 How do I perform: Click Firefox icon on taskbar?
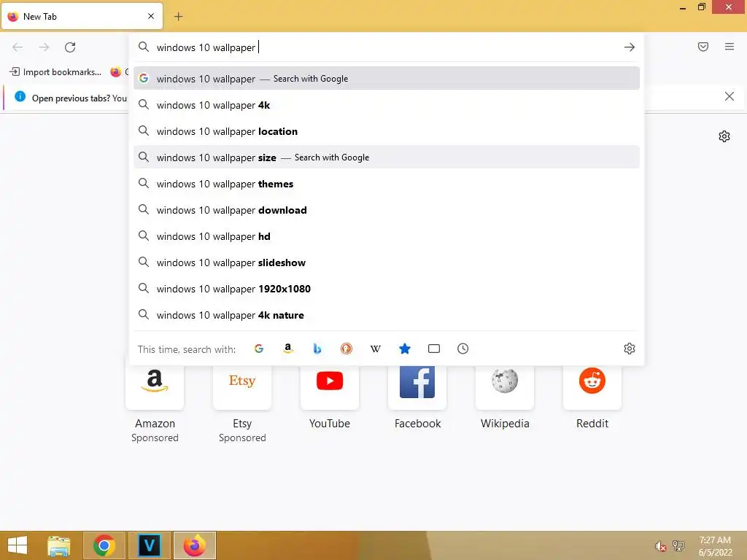pos(195,545)
